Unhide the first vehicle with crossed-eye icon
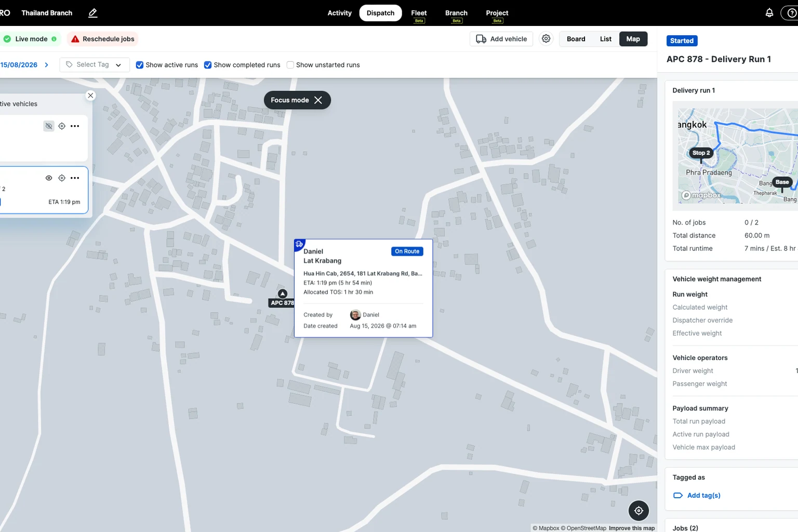Image resolution: width=798 pixels, height=532 pixels. (49, 126)
